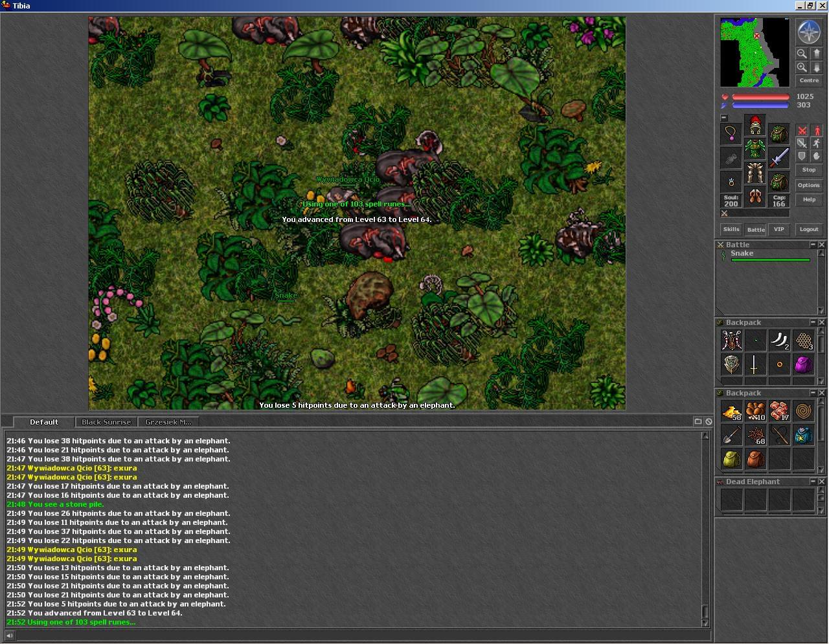Open the olive green backpack item
This screenshot has width=829, height=644.
coord(732,459)
